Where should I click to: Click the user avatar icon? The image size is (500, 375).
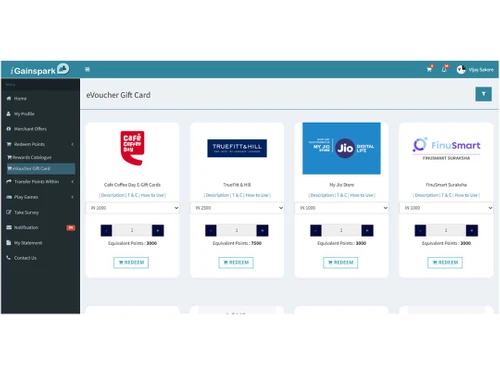tap(461, 69)
